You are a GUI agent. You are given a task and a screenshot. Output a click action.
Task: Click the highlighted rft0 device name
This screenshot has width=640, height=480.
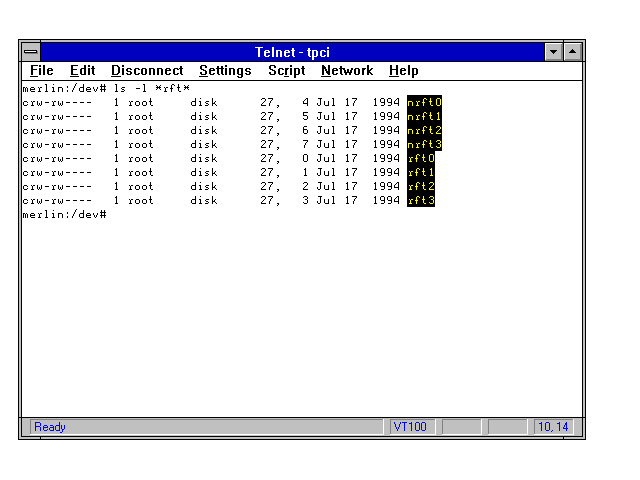tap(421, 158)
